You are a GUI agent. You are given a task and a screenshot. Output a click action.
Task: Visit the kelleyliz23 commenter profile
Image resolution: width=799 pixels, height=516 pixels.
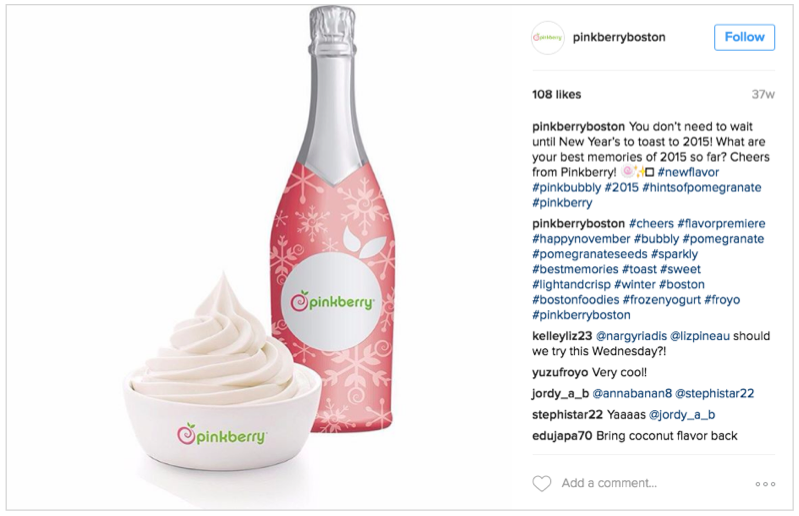[x=562, y=336]
